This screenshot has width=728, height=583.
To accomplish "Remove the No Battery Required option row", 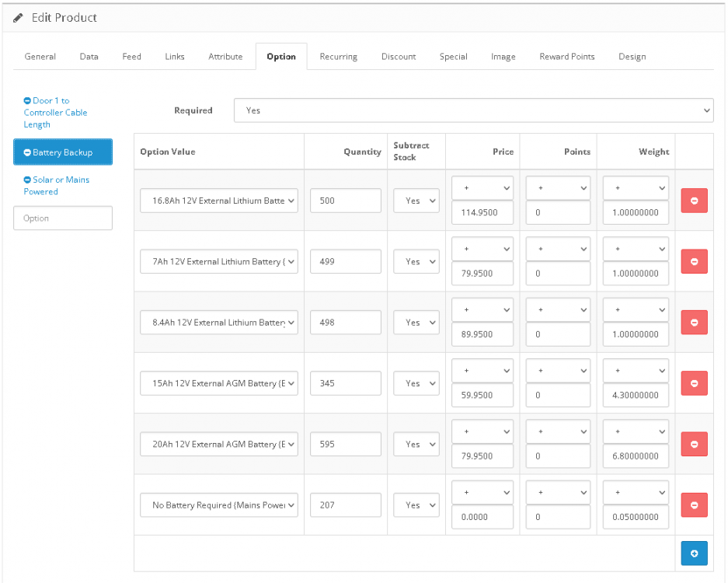I will pos(694,505).
